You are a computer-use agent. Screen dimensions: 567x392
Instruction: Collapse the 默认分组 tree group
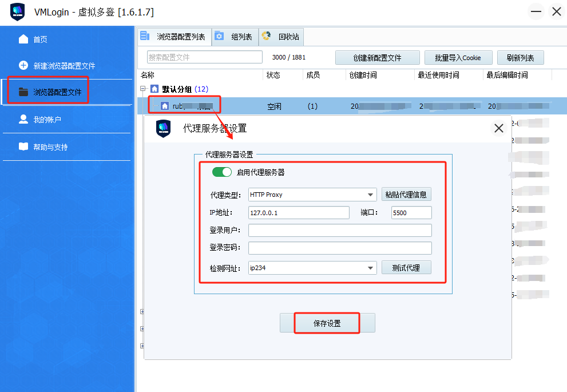[143, 89]
